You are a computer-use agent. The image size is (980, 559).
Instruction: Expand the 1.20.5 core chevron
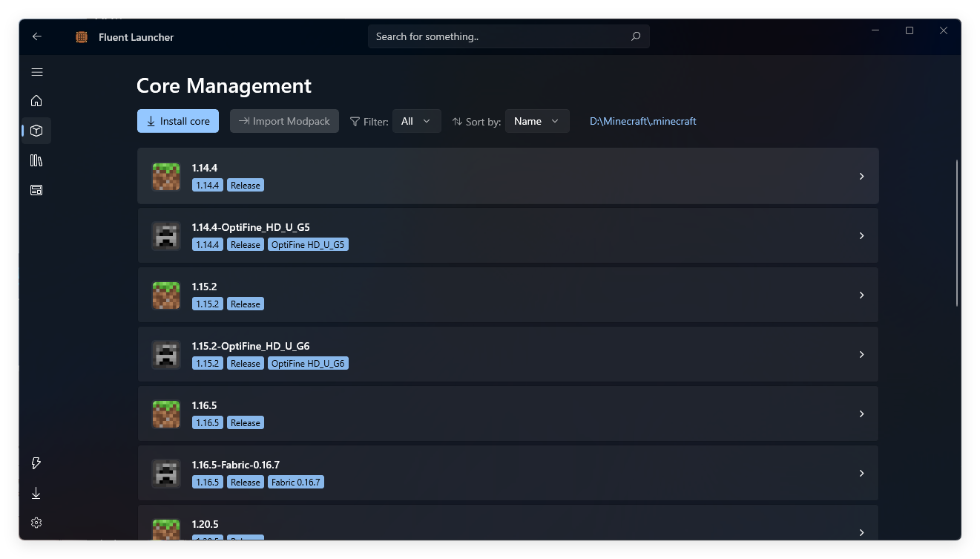861,532
